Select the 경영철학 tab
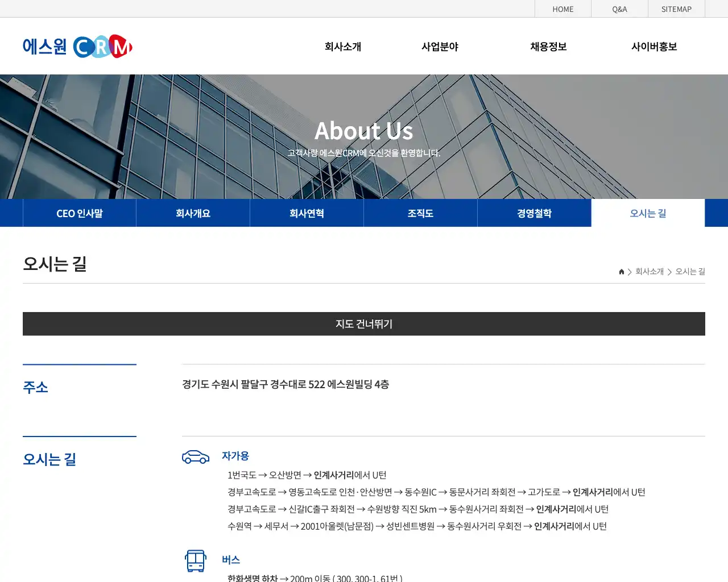 tap(534, 213)
